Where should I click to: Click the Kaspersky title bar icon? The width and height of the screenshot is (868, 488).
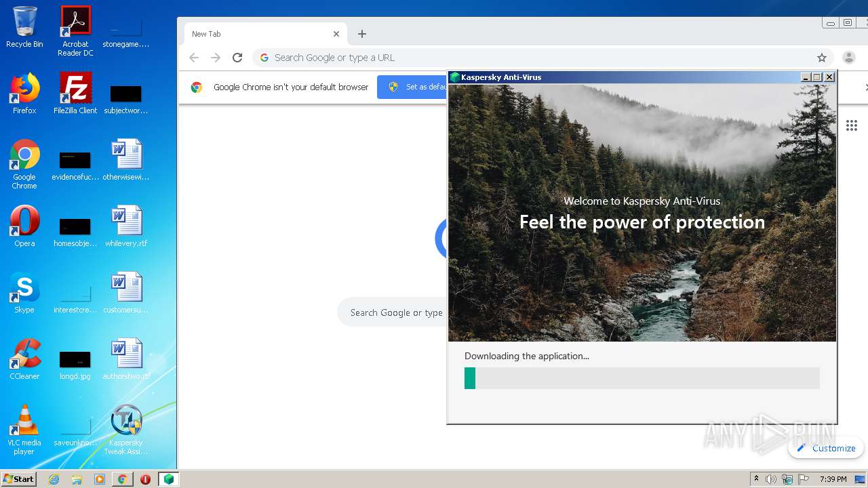pyautogui.click(x=455, y=77)
